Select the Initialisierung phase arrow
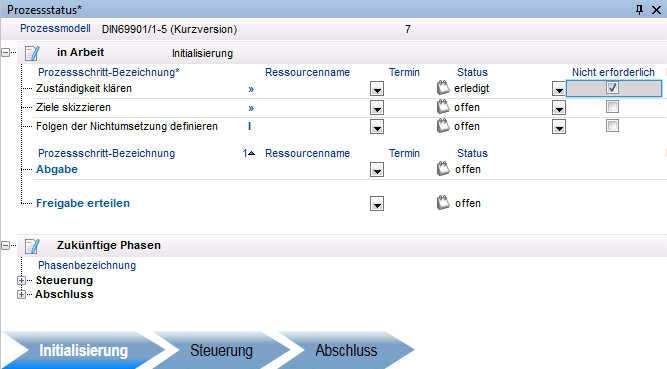The width and height of the screenshot is (667, 369). pos(83,350)
